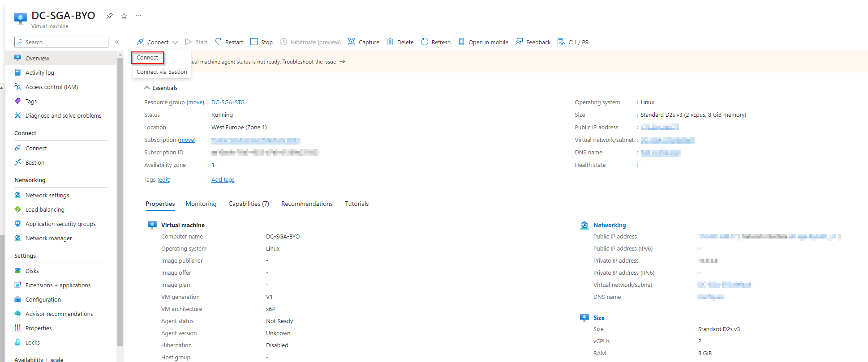Open CLI / PS options

coord(573,42)
